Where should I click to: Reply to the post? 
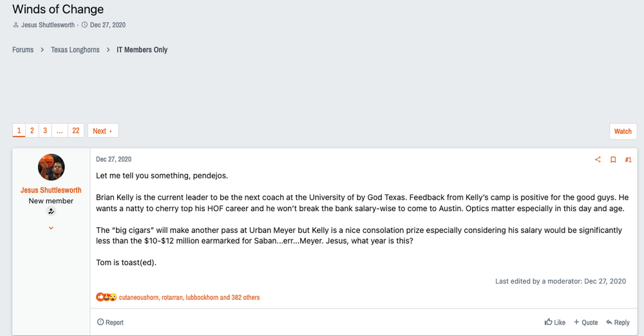[x=618, y=322]
